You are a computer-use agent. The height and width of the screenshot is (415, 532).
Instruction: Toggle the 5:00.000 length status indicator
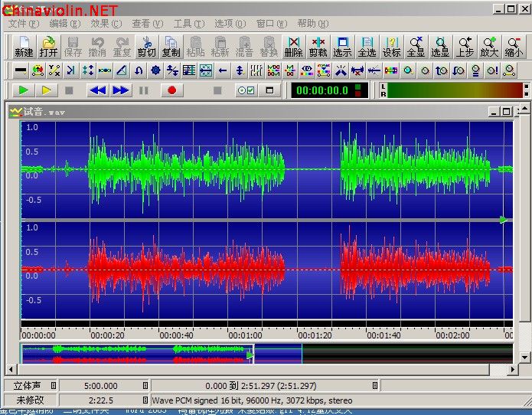(x=145, y=385)
